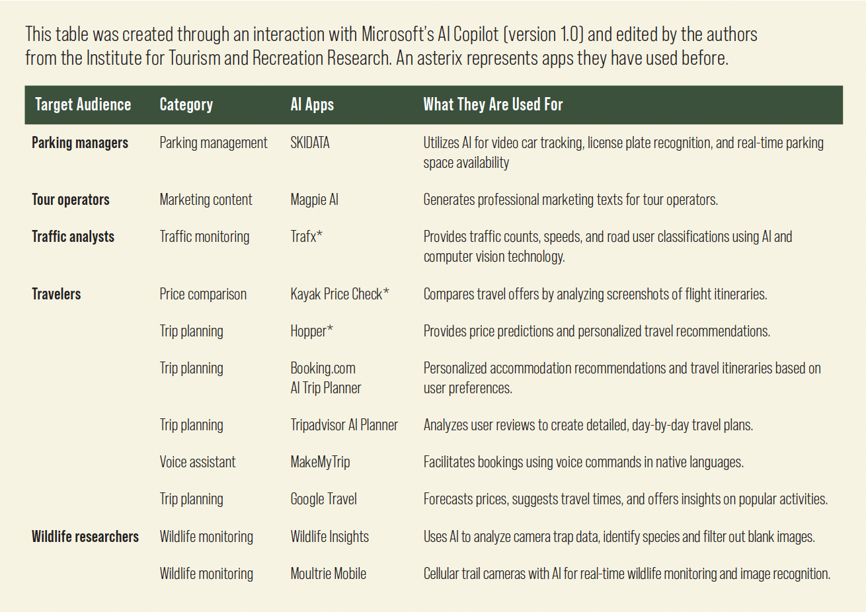Click the Google Travel app entry
This screenshot has height=616, width=866.
[x=323, y=499]
